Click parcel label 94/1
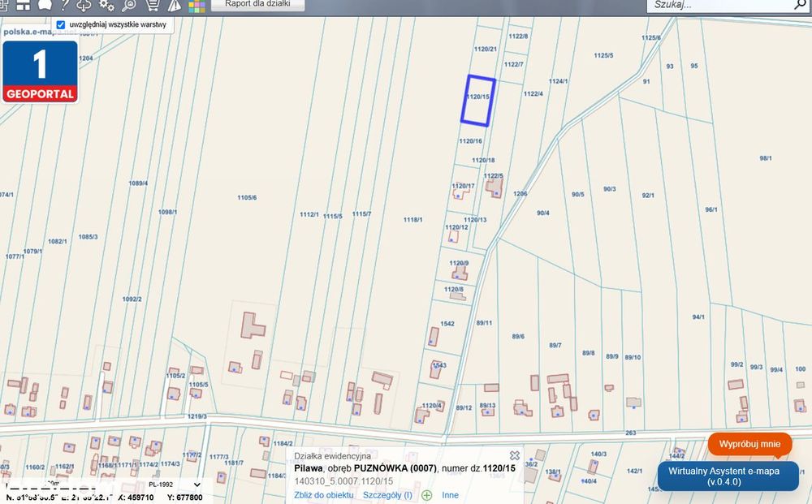Viewport: 812px width, 504px height. [698, 317]
